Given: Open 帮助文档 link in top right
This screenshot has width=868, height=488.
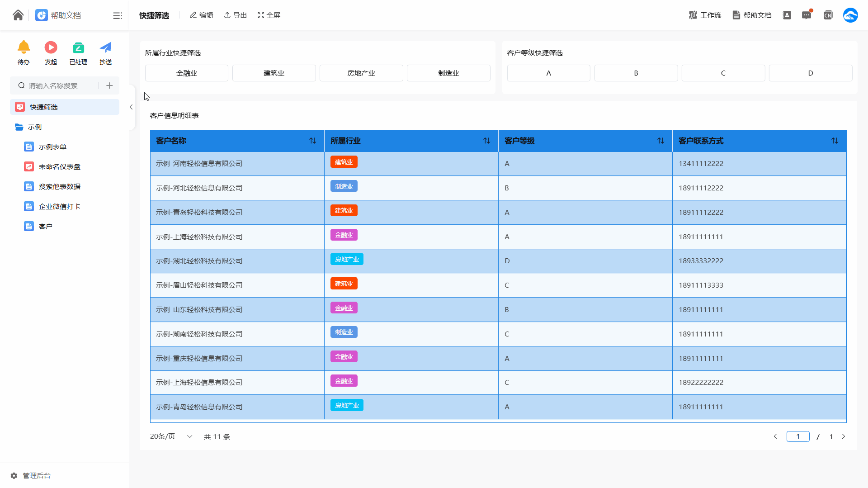Looking at the screenshot, I should [x=752, y=15].
